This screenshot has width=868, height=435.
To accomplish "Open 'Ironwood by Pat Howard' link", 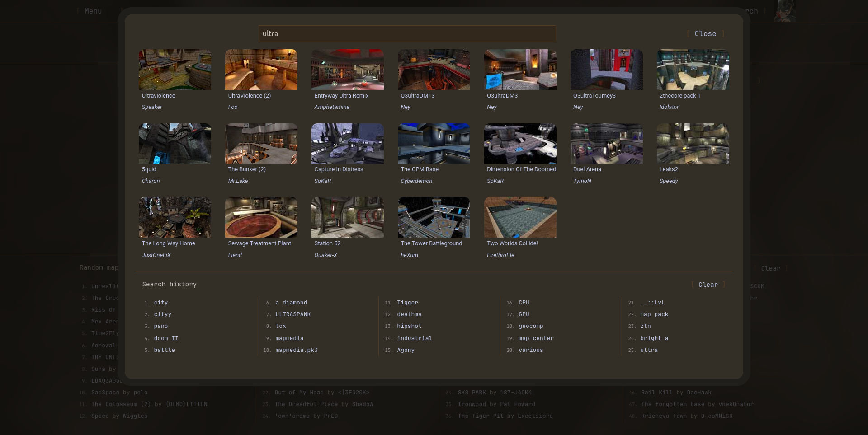I will click(496, 404).
